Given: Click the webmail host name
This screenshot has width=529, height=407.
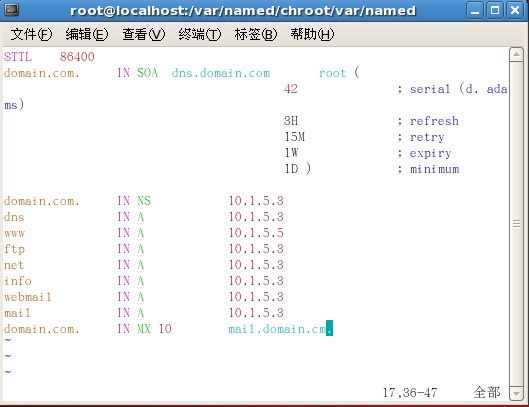Looking at the screenshot, I should [28, 297].
